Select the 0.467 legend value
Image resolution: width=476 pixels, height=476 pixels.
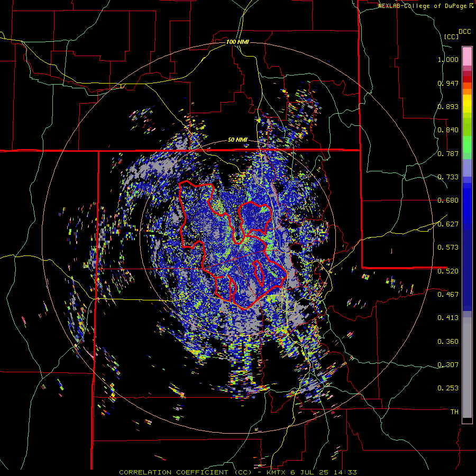(x=448, y=295)
